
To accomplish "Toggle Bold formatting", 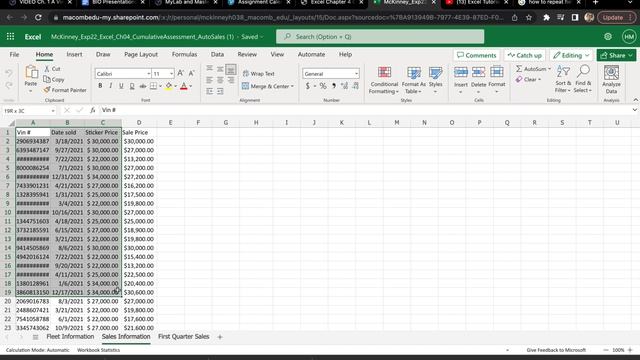I will click(100, 86).
